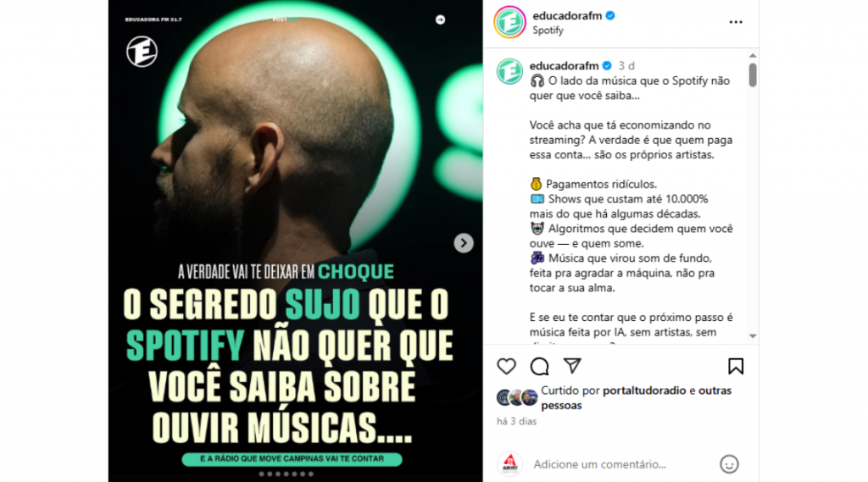Like the post with the heart icon
The height and width of the screenshot is (482, 868).
(506, 366)
